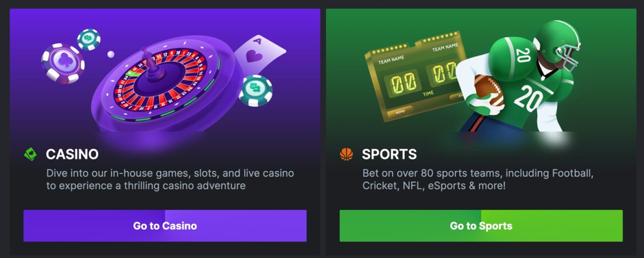Click the brown football in player's arm
Screen dimensions: 644x258
pyautogui.click(x=488, y=90)
